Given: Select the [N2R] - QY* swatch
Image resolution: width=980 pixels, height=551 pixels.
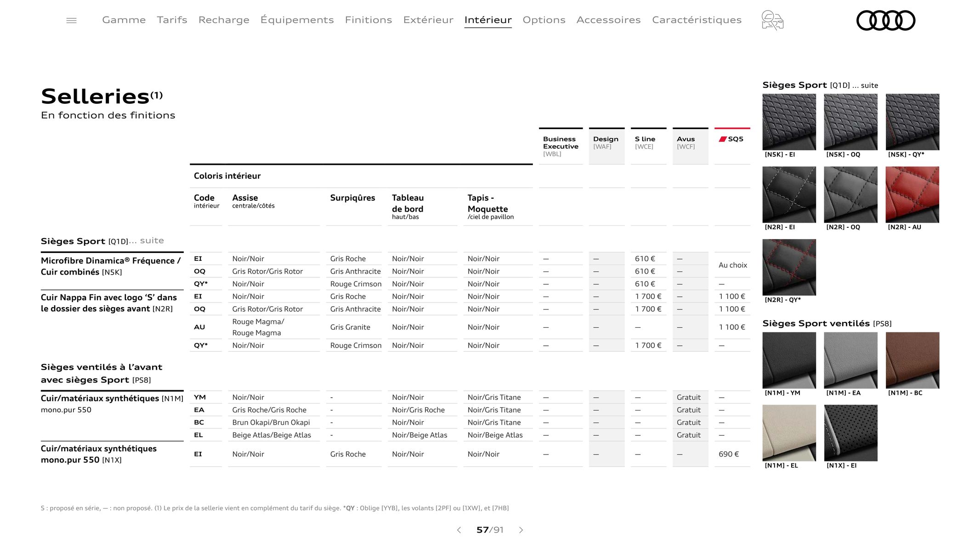Looking at the screenshot, I should coord(789,267).
